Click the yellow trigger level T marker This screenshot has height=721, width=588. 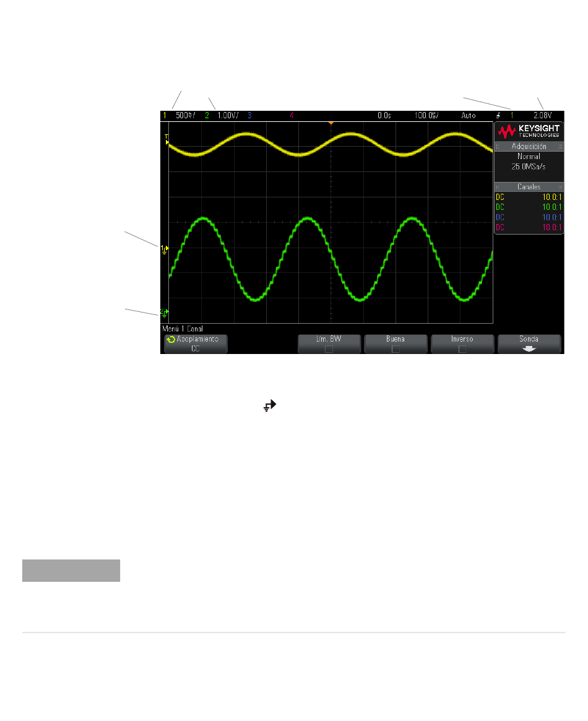click(166, 140)
